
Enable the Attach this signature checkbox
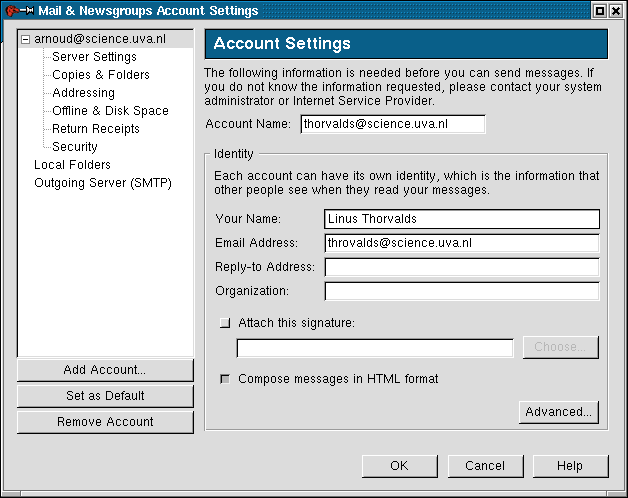coord(224,322)
